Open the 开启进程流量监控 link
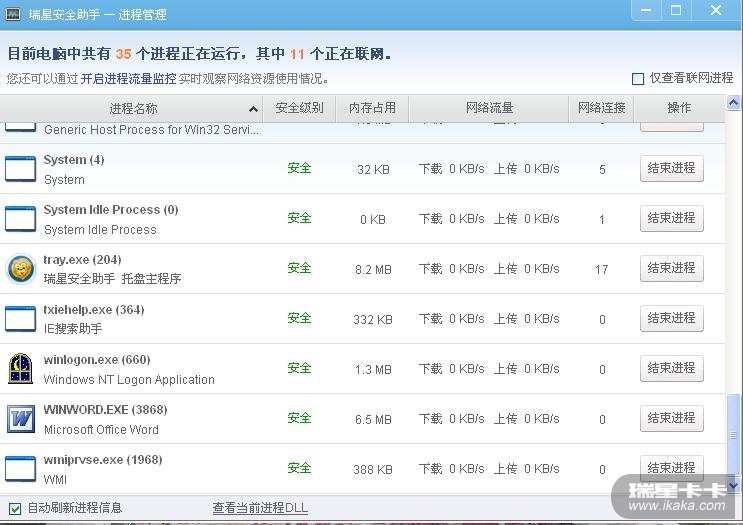 click(x=128, y=79)
